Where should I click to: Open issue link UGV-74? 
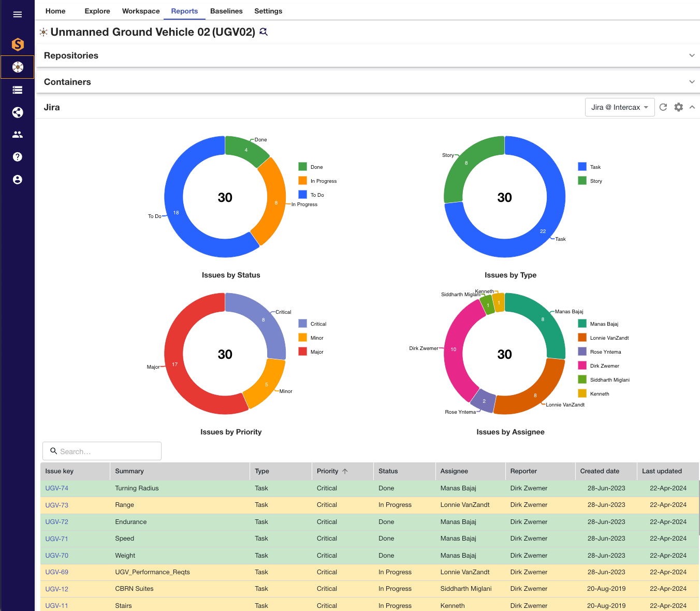coord(57,488)
